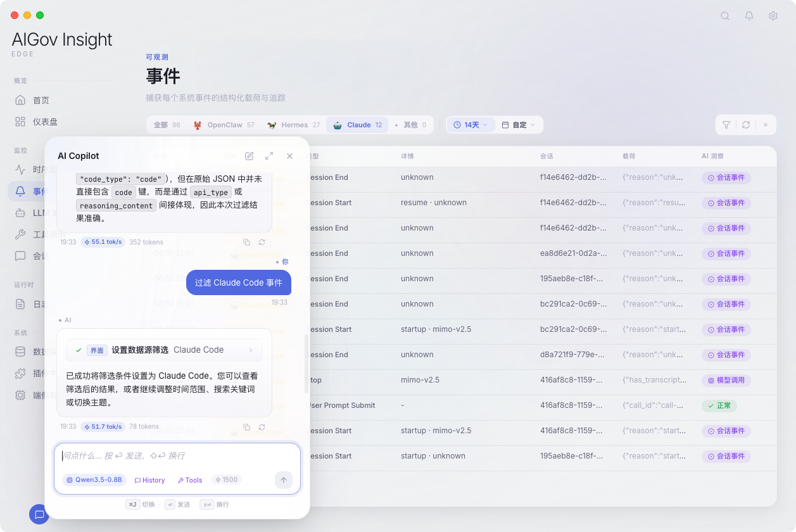This screenshot has height=532, width=796.
Task: Click the mimo-v2.5 detail in Stop row
Action: pyautogui.click(x=420, y=380)
